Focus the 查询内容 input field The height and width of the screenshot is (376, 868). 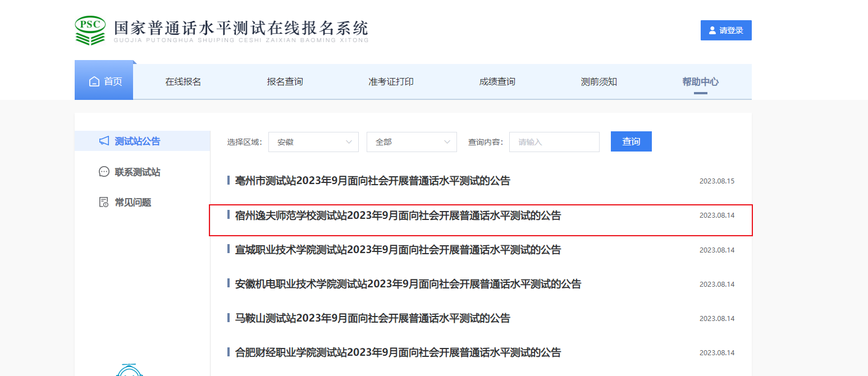554,142
